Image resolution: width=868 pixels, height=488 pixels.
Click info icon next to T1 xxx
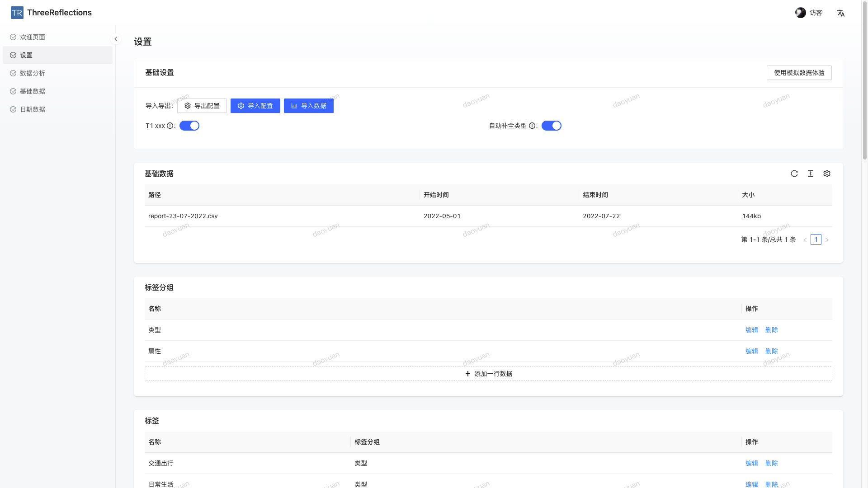[170, 126]
